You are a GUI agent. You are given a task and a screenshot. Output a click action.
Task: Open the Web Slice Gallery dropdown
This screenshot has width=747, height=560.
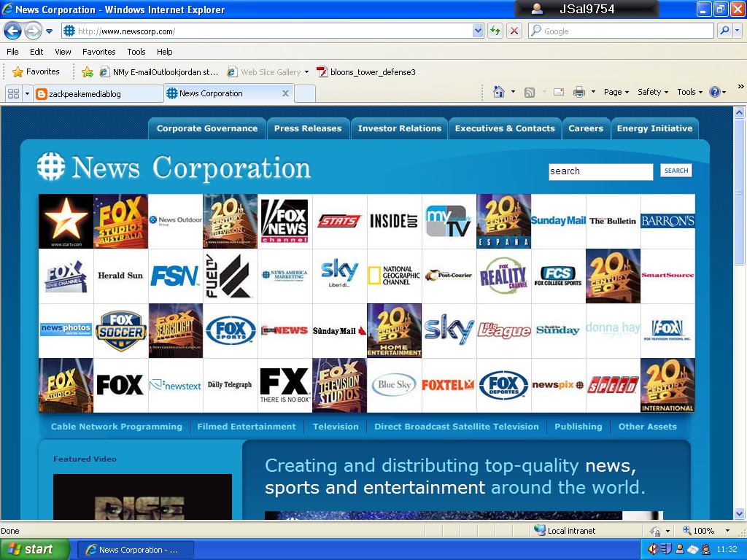click(x=306, y=72)
